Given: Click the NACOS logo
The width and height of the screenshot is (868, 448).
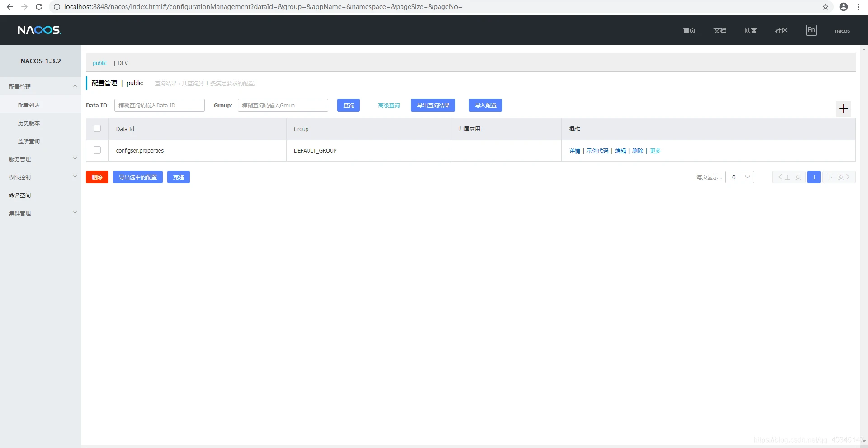Looking at the screenshot, I should pos(40,30).
